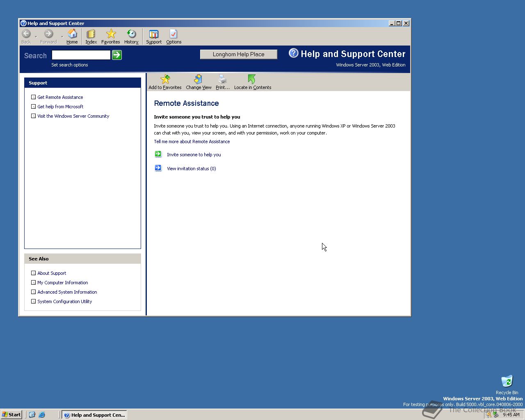Click the View invitation status (0) link
The width and height of the screenshot is (525, 420).
(192, 169)
